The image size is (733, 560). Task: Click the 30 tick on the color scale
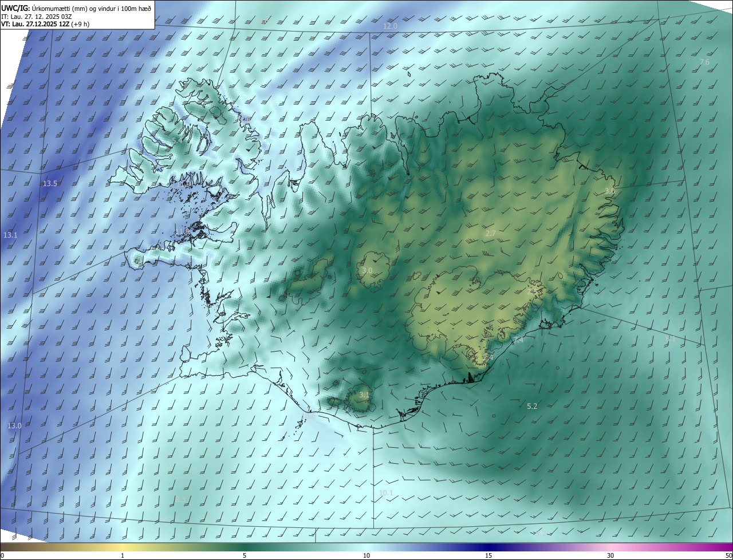[610, 555]
